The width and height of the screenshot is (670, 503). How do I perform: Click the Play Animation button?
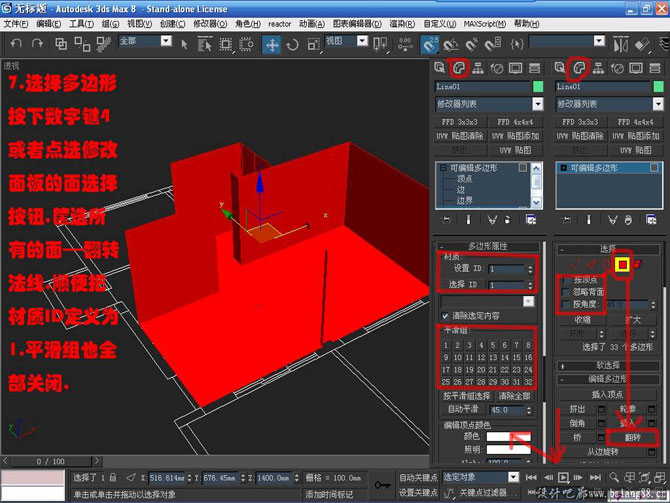(563, 477)
